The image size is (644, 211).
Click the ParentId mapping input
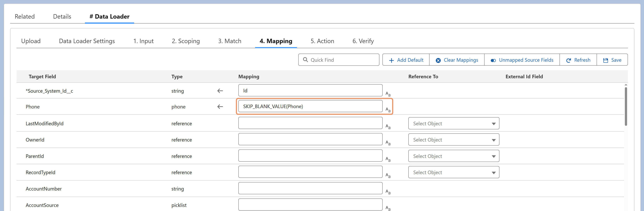[x=310, y=156]
